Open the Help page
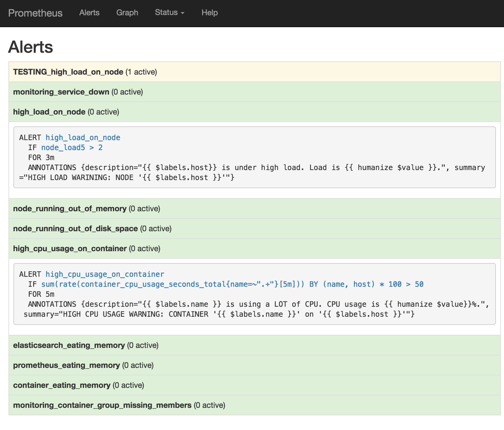504x430 pixels. [209, 13]
